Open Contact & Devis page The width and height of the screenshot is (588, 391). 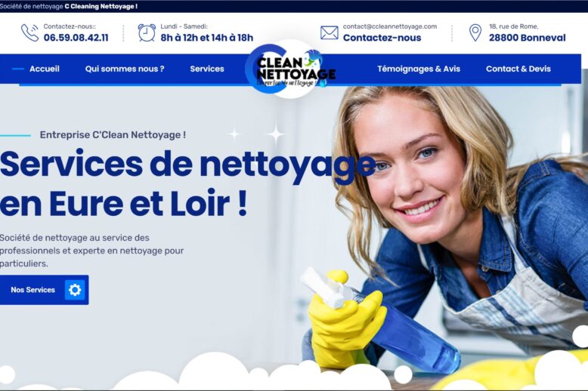518,69
